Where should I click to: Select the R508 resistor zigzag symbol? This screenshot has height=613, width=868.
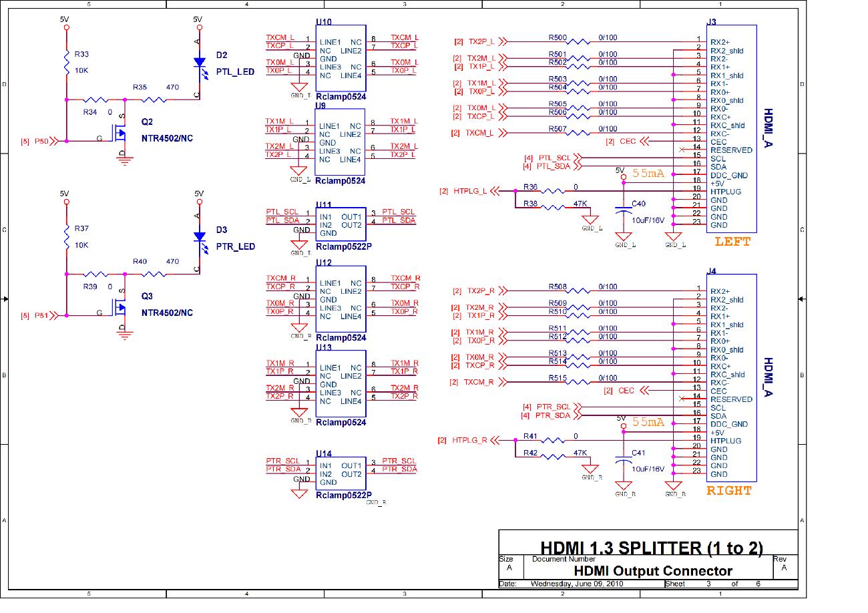coord(578,291)
